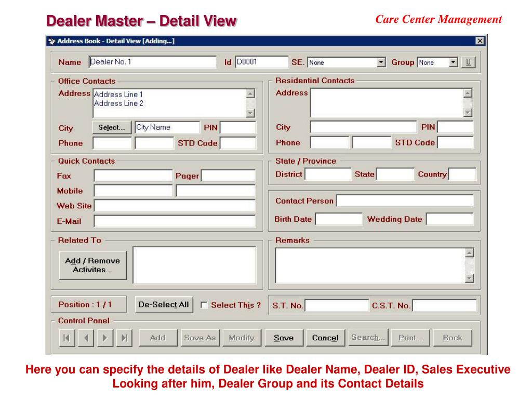Click the Residential City field
Screen dimensions: 532x399
coord(363,127)
